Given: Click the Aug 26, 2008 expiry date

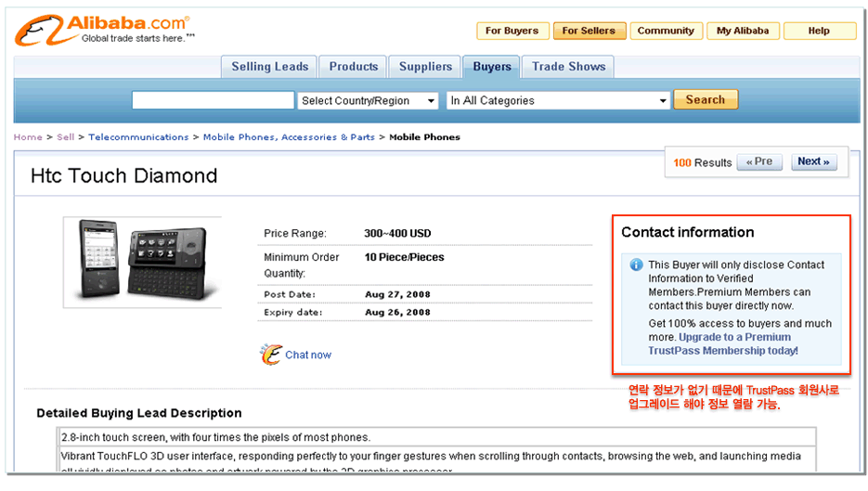Looking at the screenshot, I should point(397,312).
